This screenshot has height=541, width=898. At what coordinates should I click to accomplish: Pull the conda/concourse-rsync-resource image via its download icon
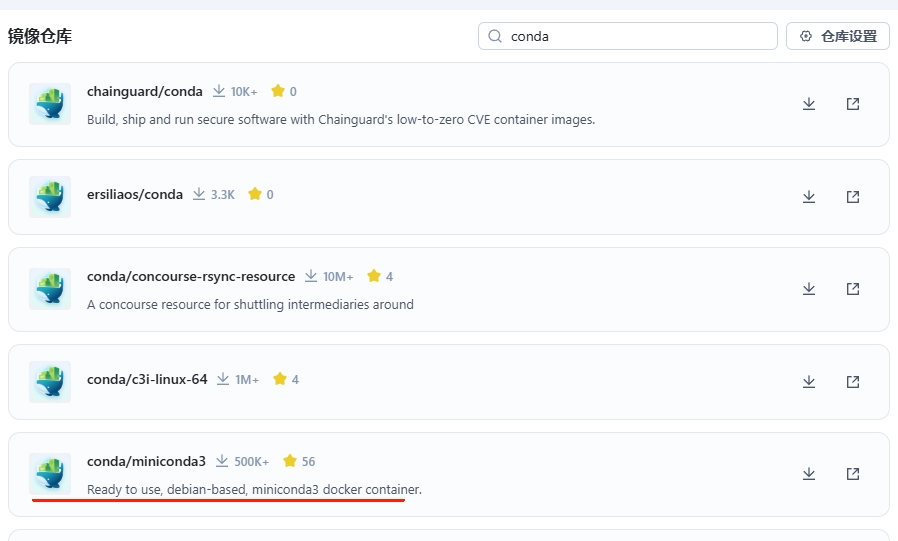[x=809, y=289]
